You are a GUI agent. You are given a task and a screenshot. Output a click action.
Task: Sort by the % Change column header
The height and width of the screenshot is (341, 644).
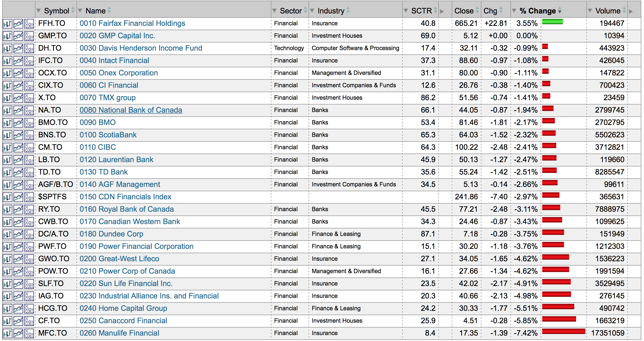pos(537,11)
